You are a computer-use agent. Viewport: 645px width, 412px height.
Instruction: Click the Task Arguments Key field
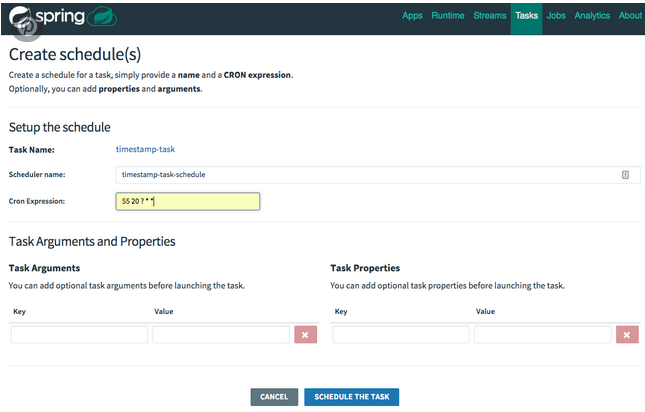(x=79, y=335)
